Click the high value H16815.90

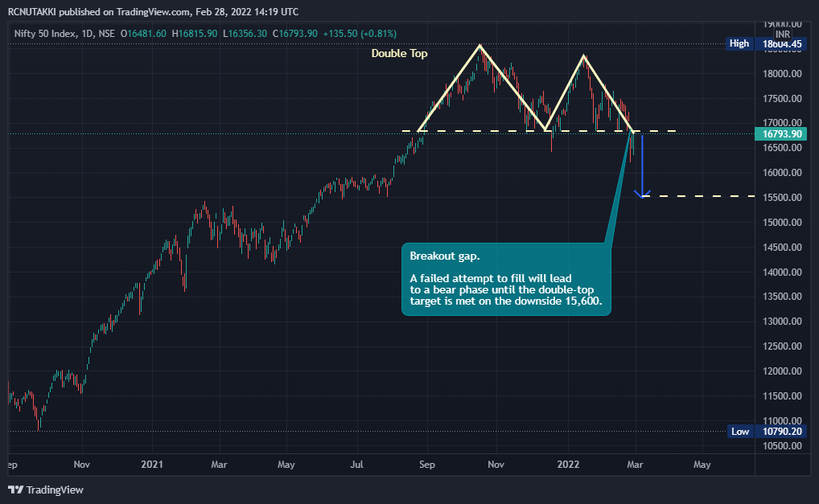point(194,34)
